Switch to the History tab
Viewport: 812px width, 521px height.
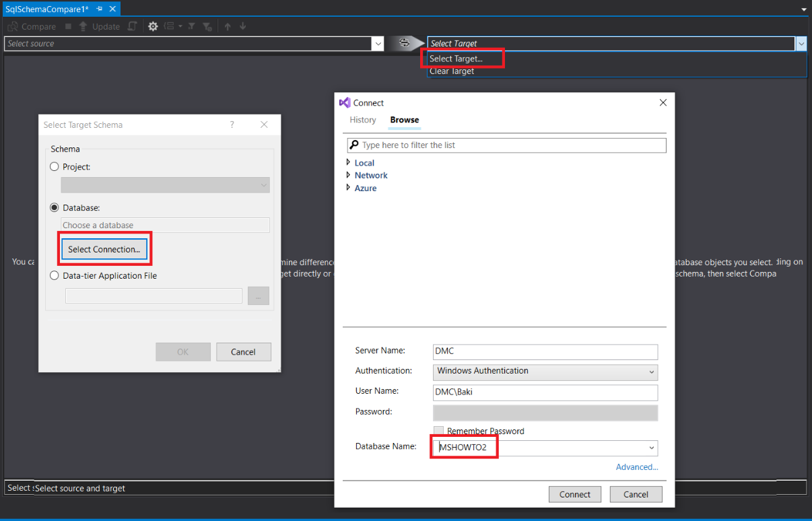[x=362, y=120]
